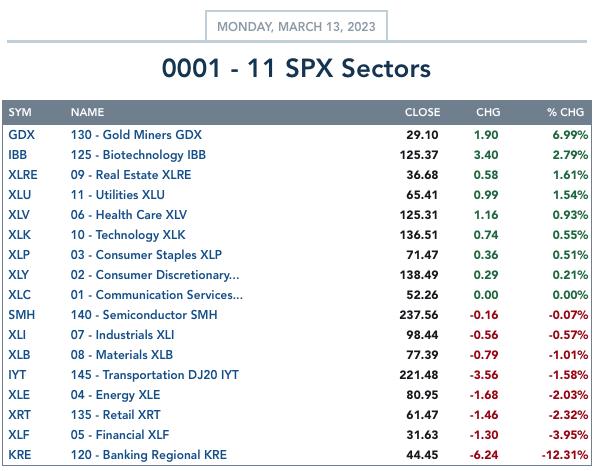Open 01 - Communication Services link

click(x=156, y=295)
